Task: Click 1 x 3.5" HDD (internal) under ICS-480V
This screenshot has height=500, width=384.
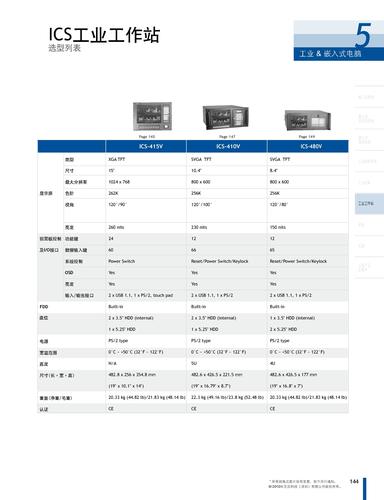Action: (292, 318)
